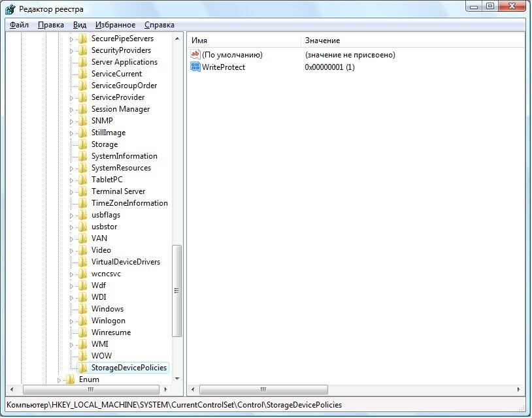Open the Вид menu
532x418 pixels.
(x=80, y=25)
